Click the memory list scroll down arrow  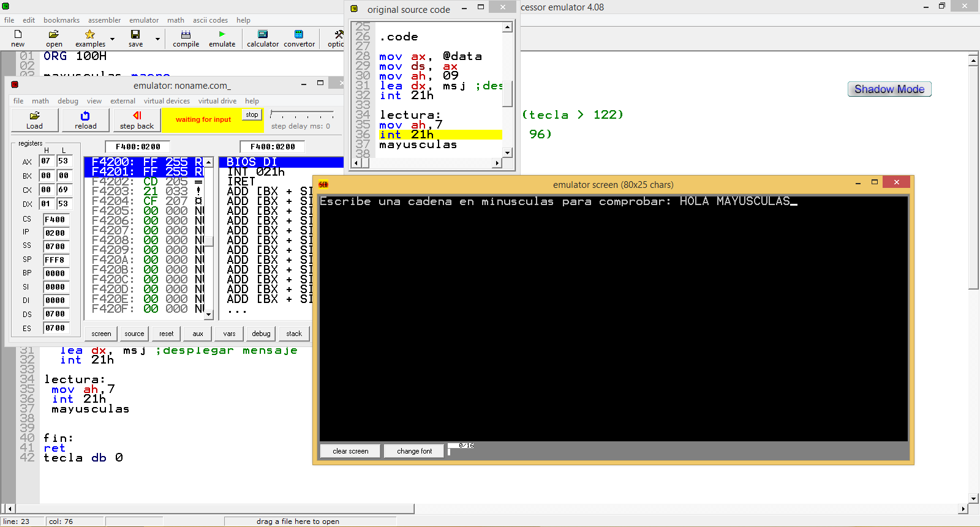tap(209, 315)
